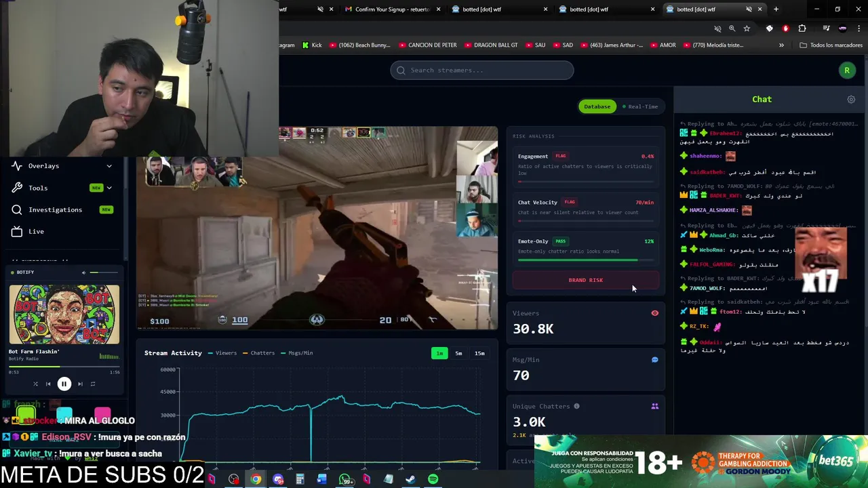Seek the Bot Farm Flashin' progress bar

coord(64,367)
